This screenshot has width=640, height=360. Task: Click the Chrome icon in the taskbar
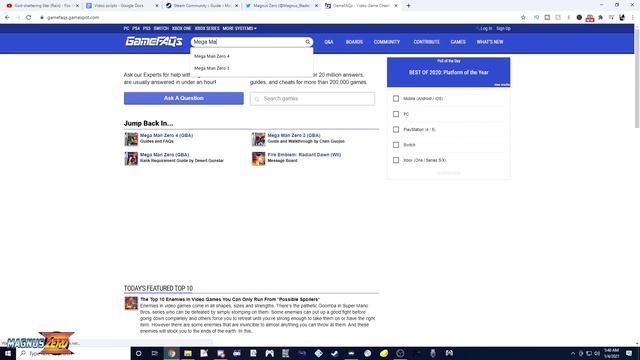pyautogui.click(x=171, y=353)
